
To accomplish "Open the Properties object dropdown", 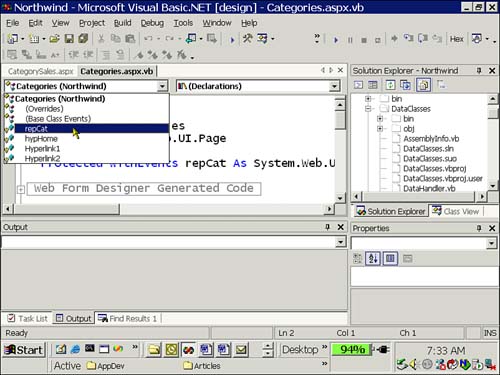I will click(x=491, y=244).
